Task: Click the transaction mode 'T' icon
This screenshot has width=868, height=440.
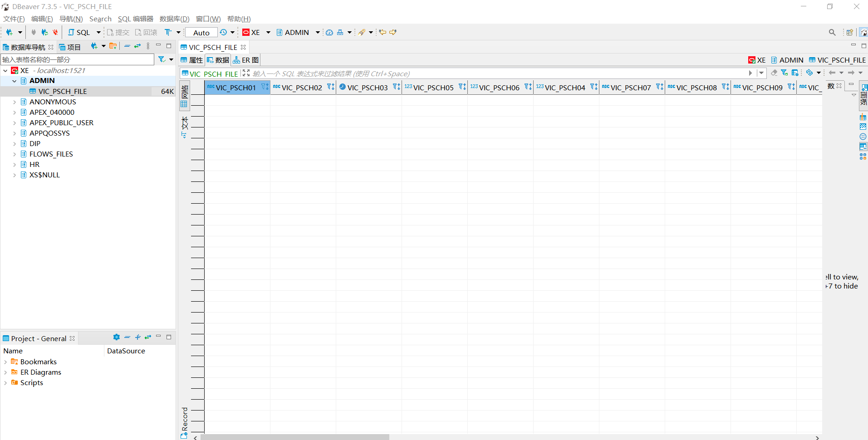Action: coord(168,32)
